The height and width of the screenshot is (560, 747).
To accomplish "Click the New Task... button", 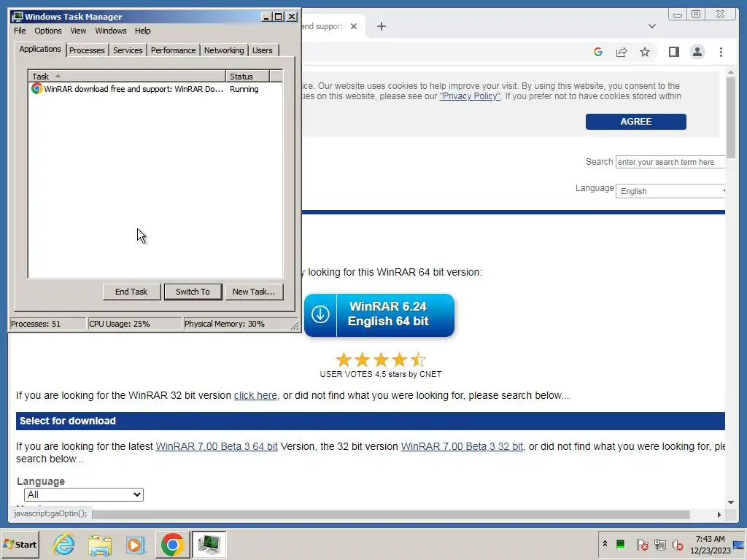I will (x=254, y=292).
